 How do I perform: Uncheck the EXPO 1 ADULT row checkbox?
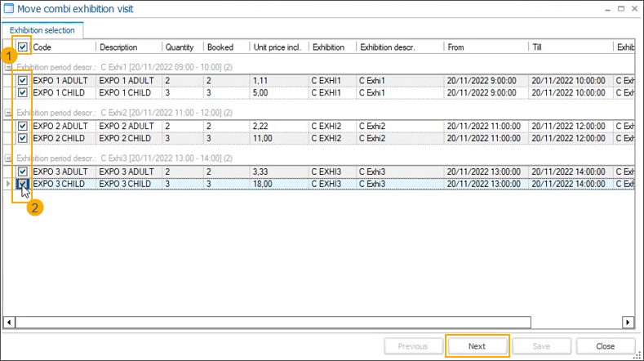(x=23, y=81)
